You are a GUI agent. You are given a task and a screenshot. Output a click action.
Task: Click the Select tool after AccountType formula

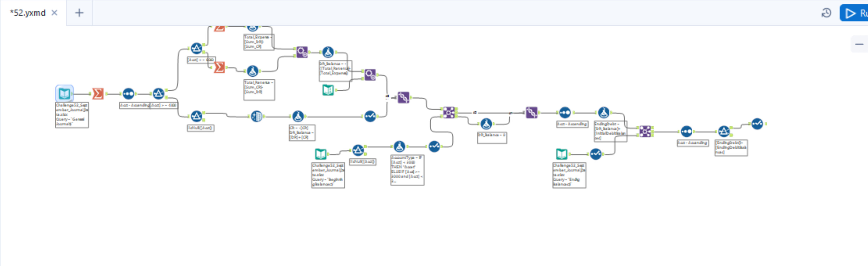434,146
